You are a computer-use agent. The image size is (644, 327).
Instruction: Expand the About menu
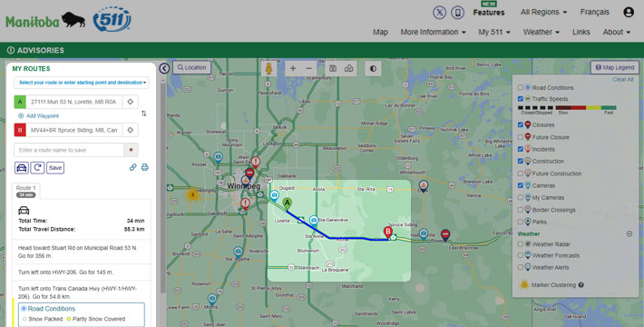[x=617, y=32]
